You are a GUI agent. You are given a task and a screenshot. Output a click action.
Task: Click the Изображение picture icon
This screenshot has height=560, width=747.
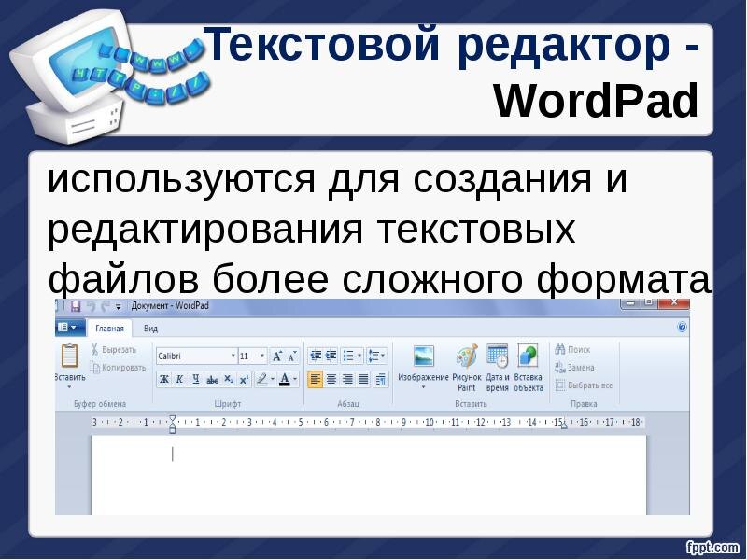click(424, 357)
